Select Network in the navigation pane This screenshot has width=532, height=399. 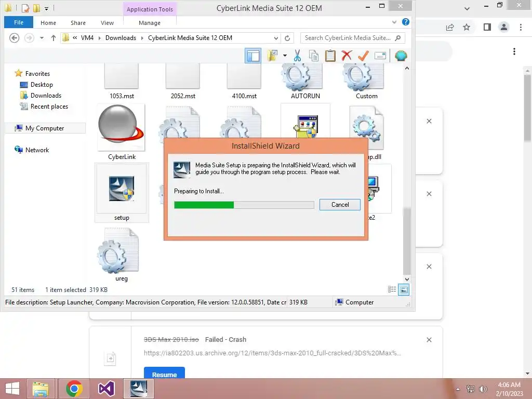37,150
